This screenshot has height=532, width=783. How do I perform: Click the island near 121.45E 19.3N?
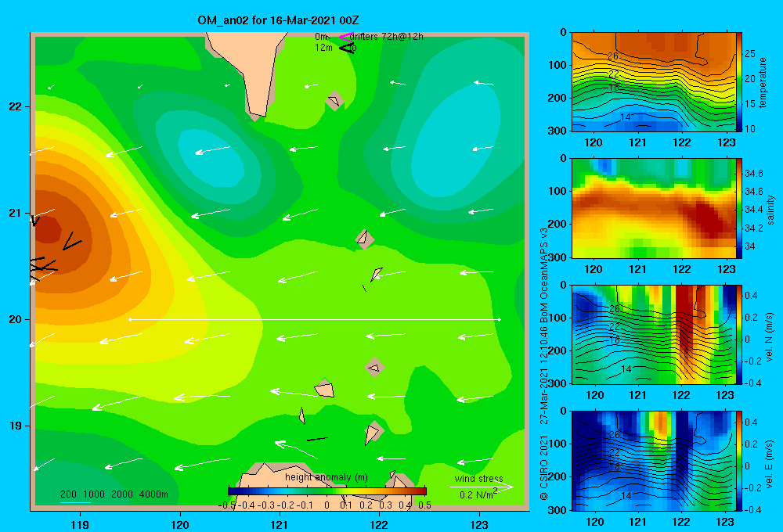tap(324, 390)
